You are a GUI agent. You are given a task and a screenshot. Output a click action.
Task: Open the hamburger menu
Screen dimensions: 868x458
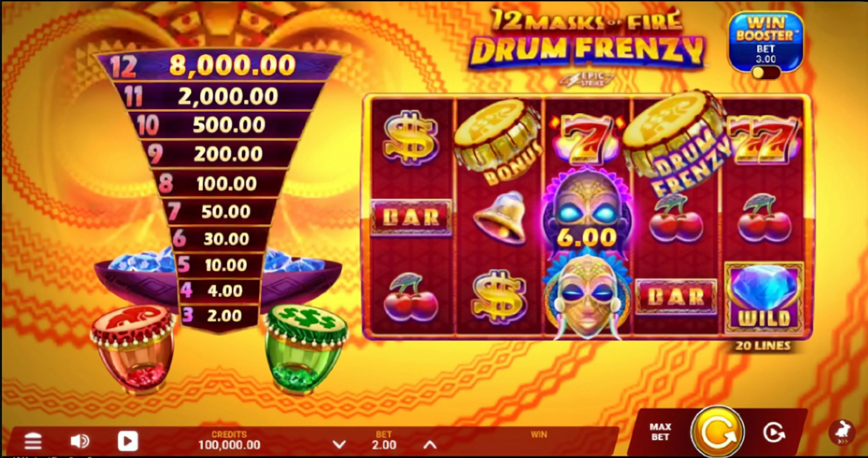tap(33, 441)
